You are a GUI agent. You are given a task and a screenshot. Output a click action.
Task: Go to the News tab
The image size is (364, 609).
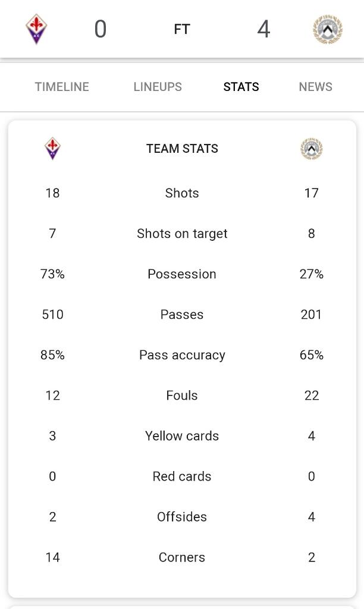(315, 87)
